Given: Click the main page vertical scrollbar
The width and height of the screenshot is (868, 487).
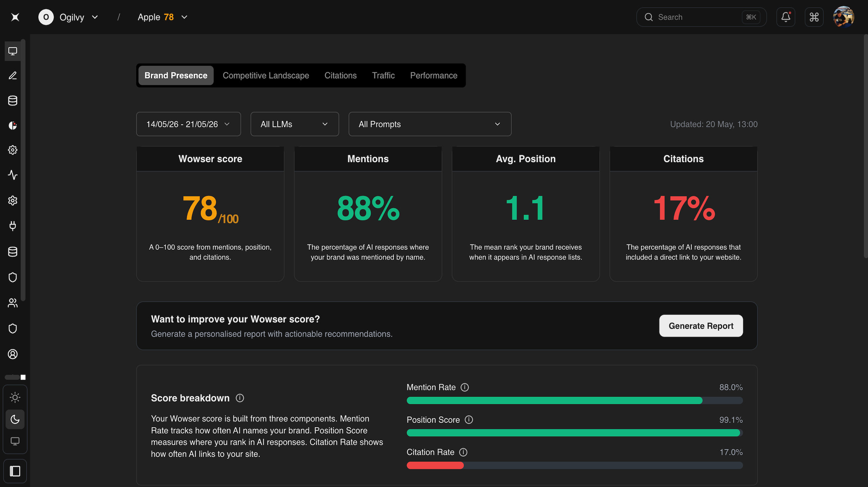Looking at the screenshot, I should (866, 146).
